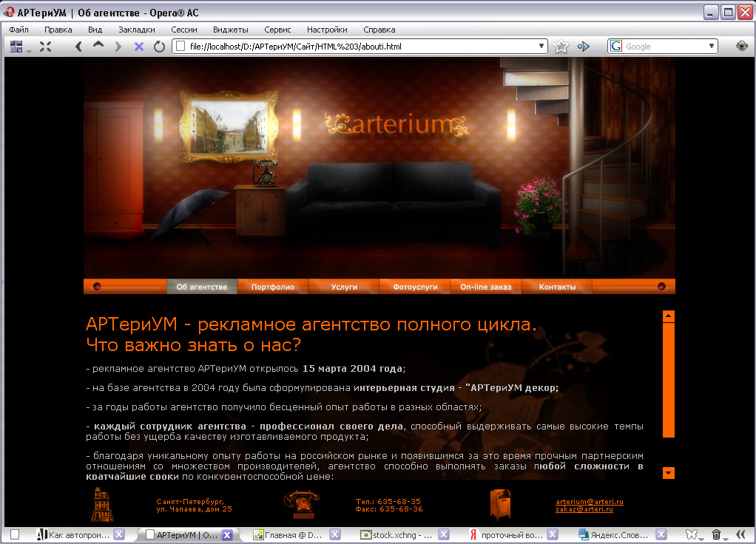The image size is (756, 544).
Task: Open the Закладки menu
Action: click(x=137, y=30)
